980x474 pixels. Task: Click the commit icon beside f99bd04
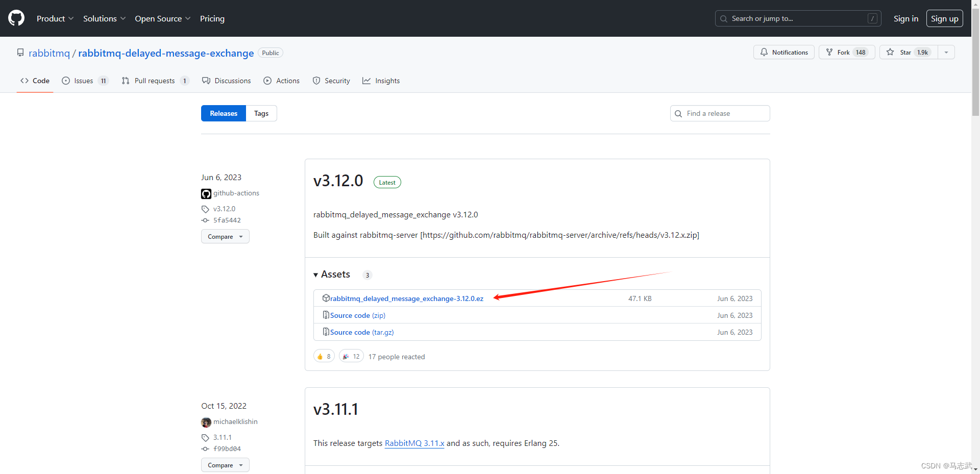[x=205, y=449]
